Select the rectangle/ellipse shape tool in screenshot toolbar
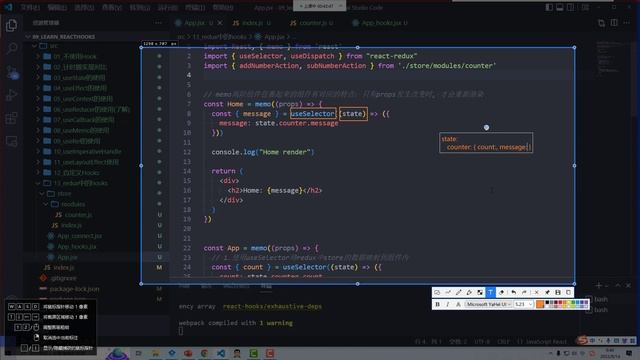Image resolution: width=640 pixels, height=360 pixels. point(437,292)
